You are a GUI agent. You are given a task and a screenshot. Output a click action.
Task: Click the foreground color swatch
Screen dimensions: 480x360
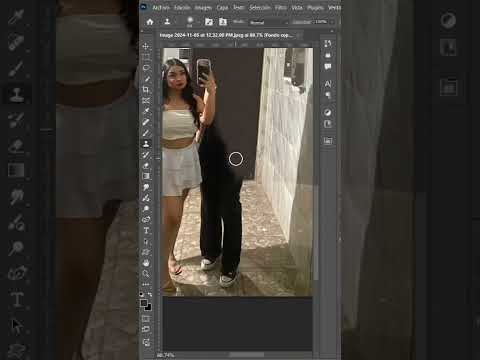[x=144, y=303]
